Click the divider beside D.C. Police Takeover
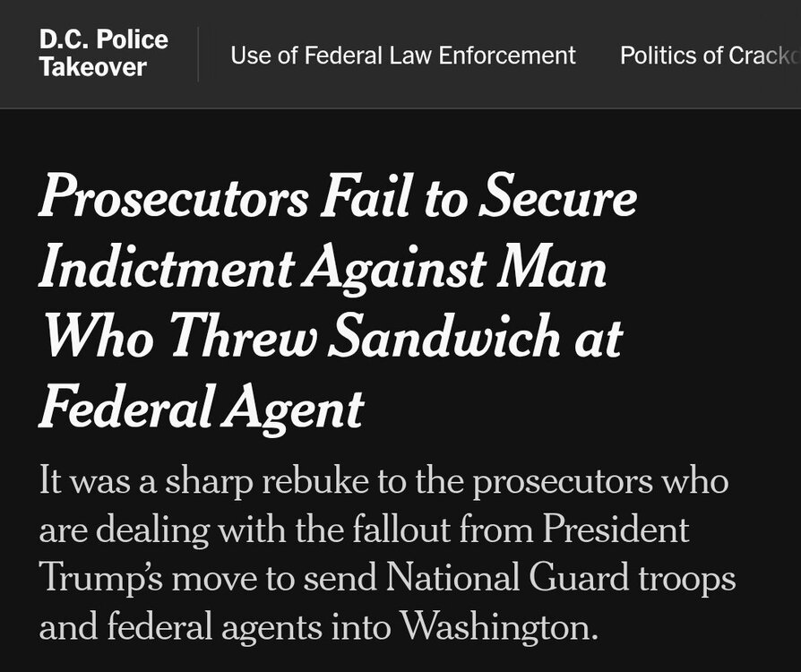The image size is (801, 672). (198, 55)
